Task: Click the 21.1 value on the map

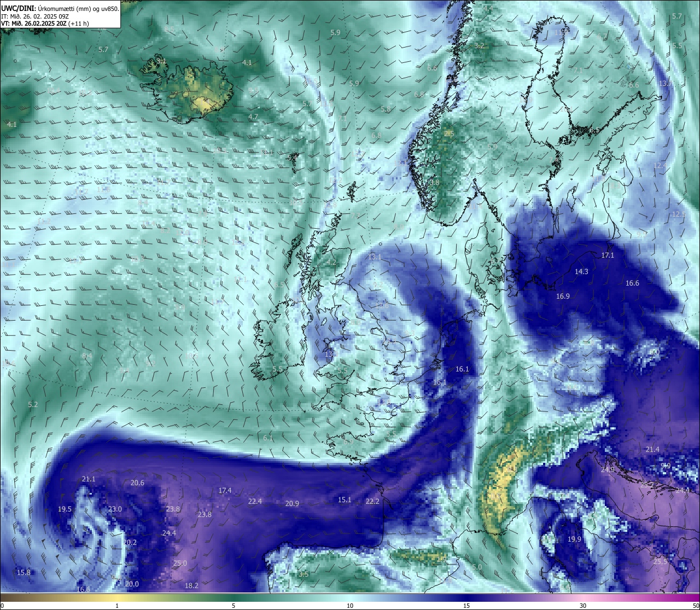Action: [x=89, y=479]
